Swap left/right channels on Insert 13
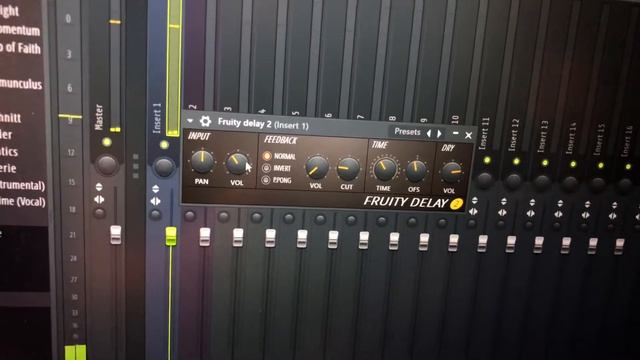 tap(531, 213)
